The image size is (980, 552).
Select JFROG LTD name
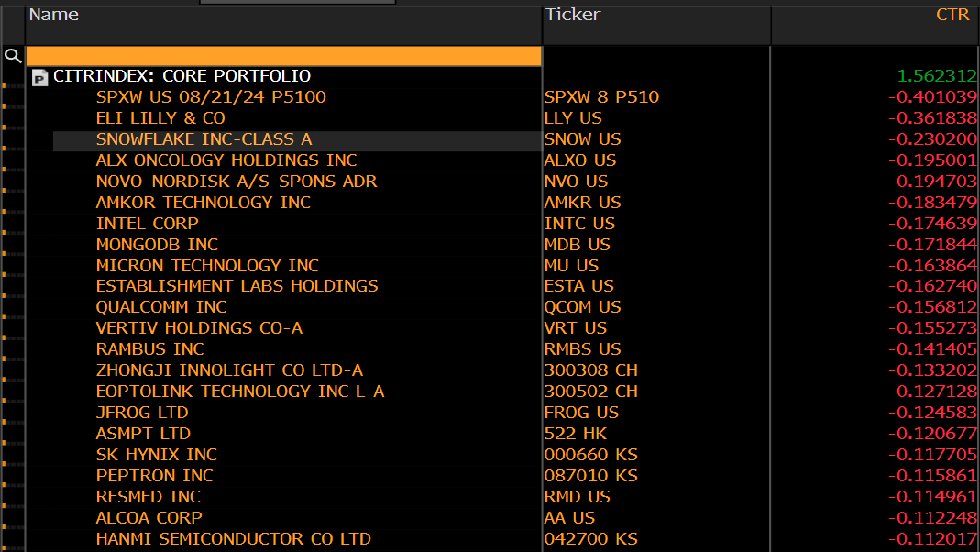click(x=142, y=413)
